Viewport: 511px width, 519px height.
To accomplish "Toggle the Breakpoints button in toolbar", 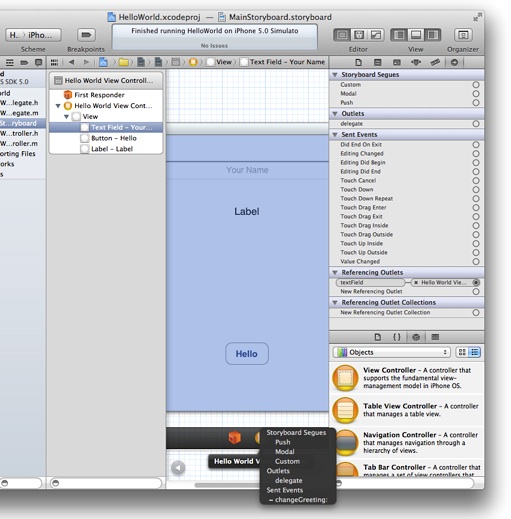I will coord(86,35).
